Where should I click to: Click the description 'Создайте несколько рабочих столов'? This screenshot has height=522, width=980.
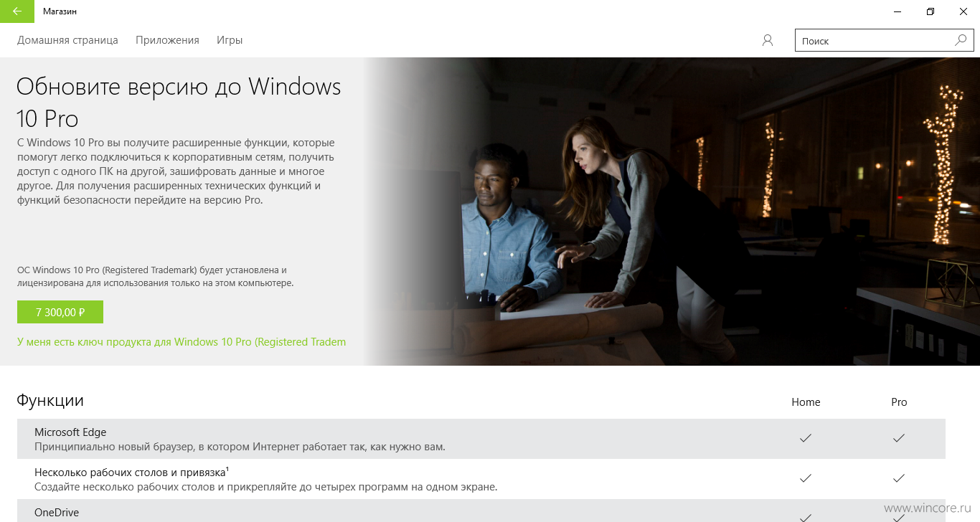pyautogui.click(x=266, y=487)
